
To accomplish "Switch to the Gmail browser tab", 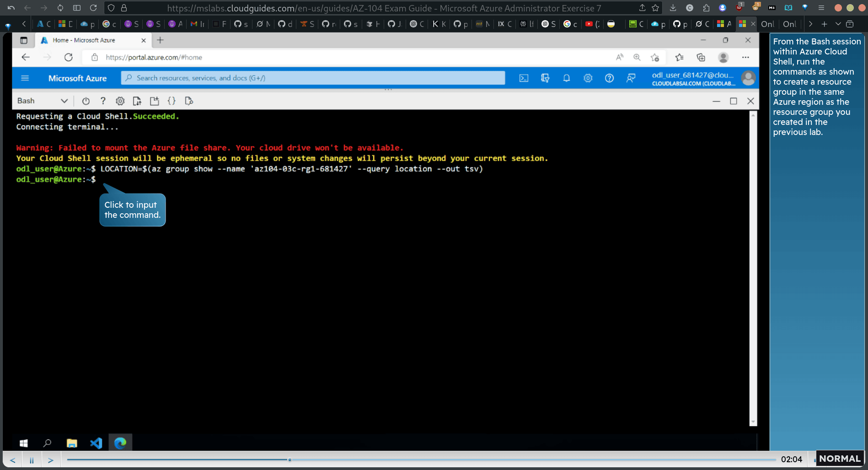I will pos(197,24).
